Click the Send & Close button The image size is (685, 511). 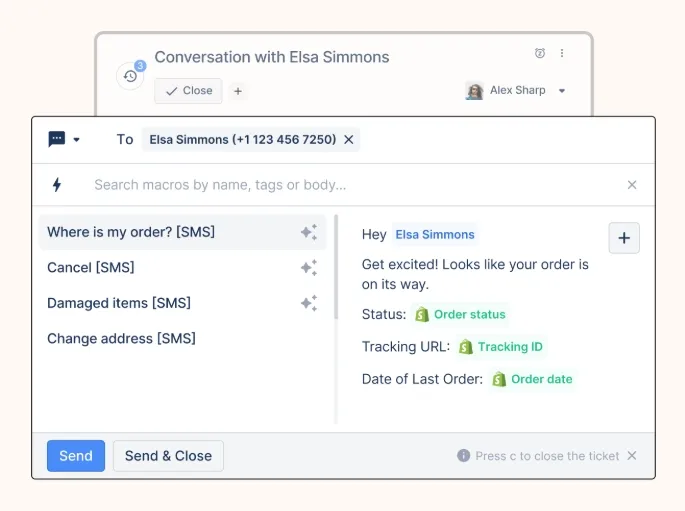[x=168, y=456]
